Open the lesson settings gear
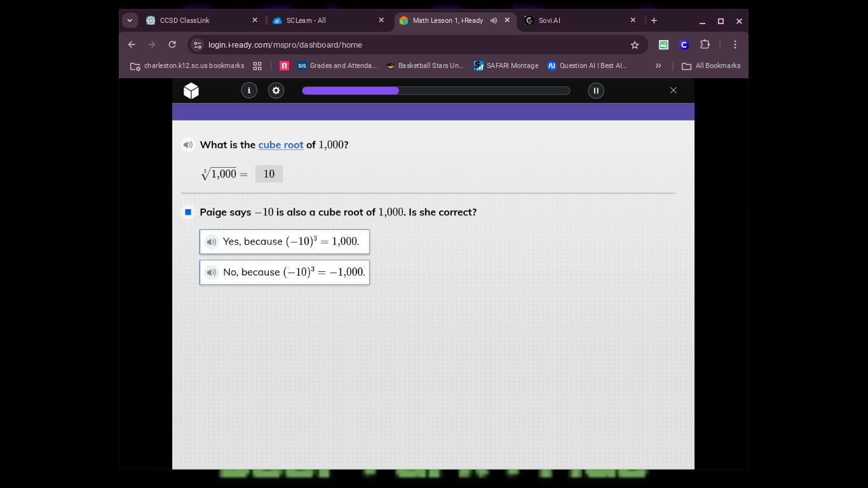Screen dimensions: 868x488 (276, 90)
